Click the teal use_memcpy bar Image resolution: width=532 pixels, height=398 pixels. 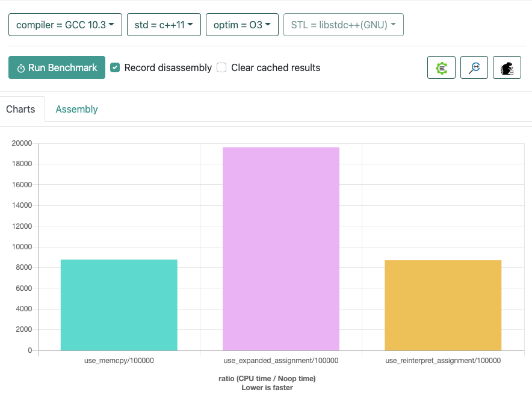[x=119, y=305]
